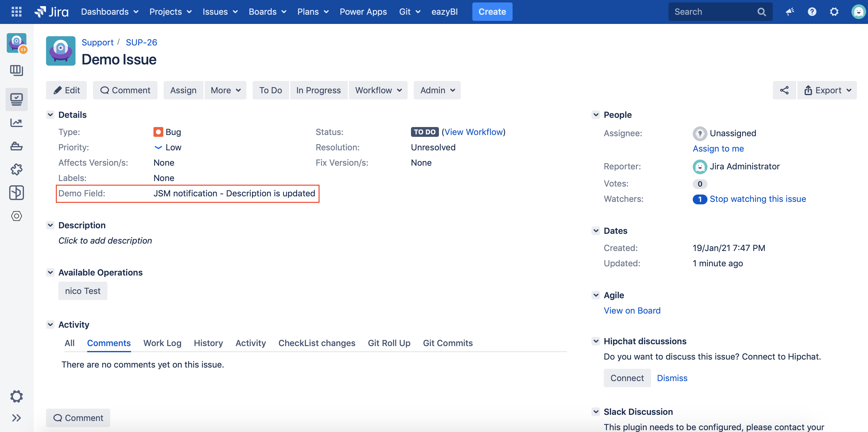This screenshot has height=432, width=868.
Task: Open the feedback megaphone icon
Action: click(x=789, y=12)
